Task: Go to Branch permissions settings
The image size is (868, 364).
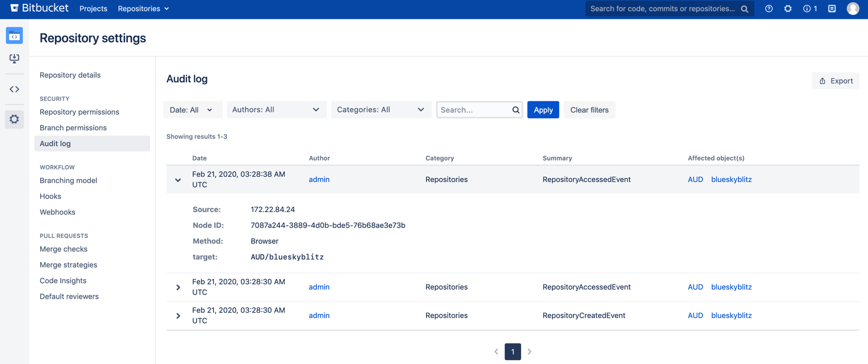Action: tap(73, 128)
